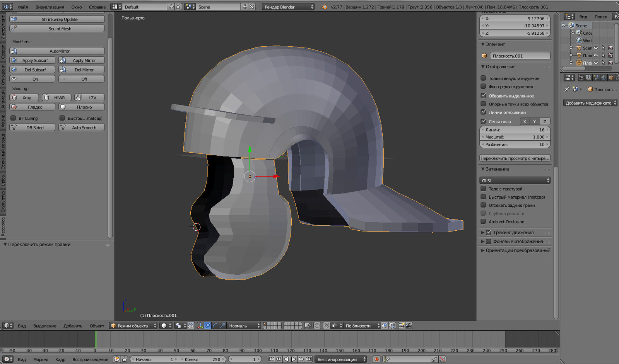619x364 pixels.
Task: Open the 'Справка' menu
Action: coord(97,7)
